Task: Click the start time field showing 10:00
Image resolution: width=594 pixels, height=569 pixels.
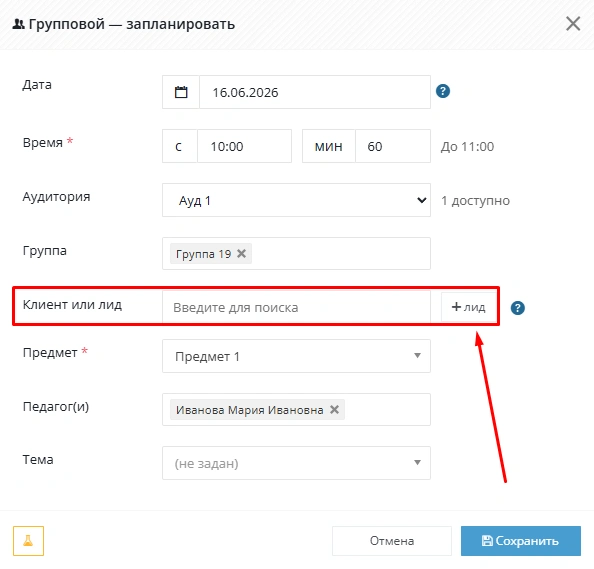Action: coord(244,146)
